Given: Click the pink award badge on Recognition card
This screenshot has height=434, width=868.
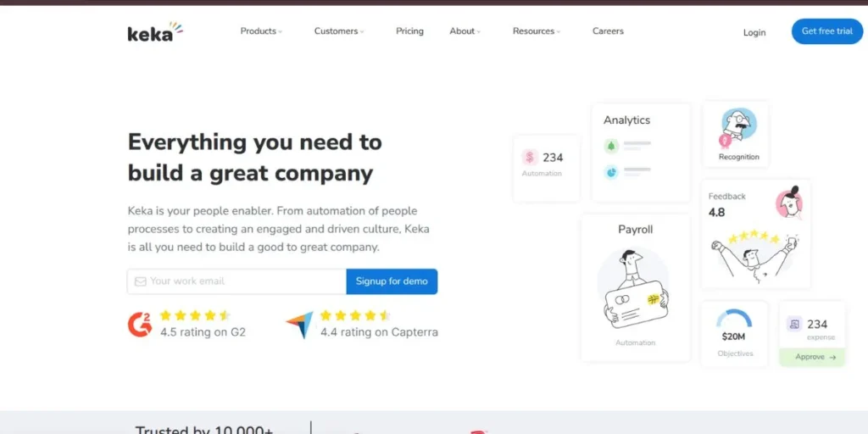Looking at the screenshot, I should [725, 142].
